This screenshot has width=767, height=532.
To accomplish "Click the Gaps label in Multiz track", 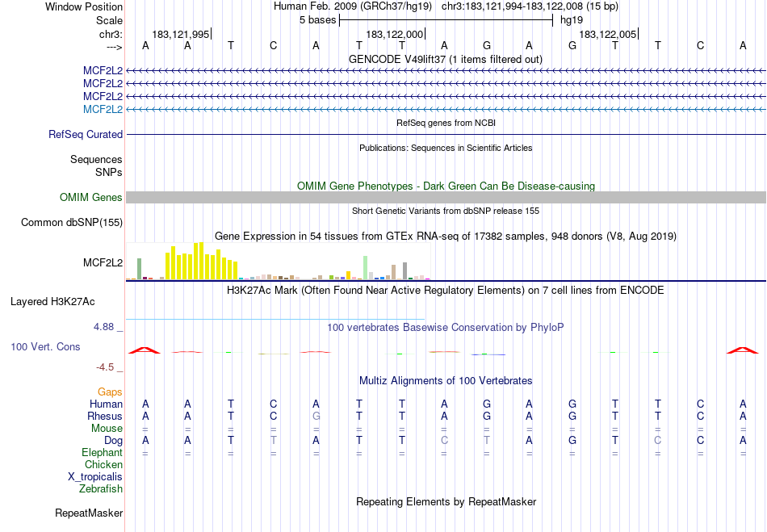I will pos(110,392).
